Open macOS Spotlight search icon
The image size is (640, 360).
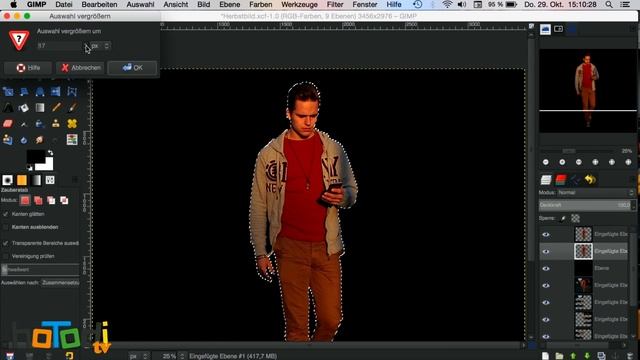point(609,4)
